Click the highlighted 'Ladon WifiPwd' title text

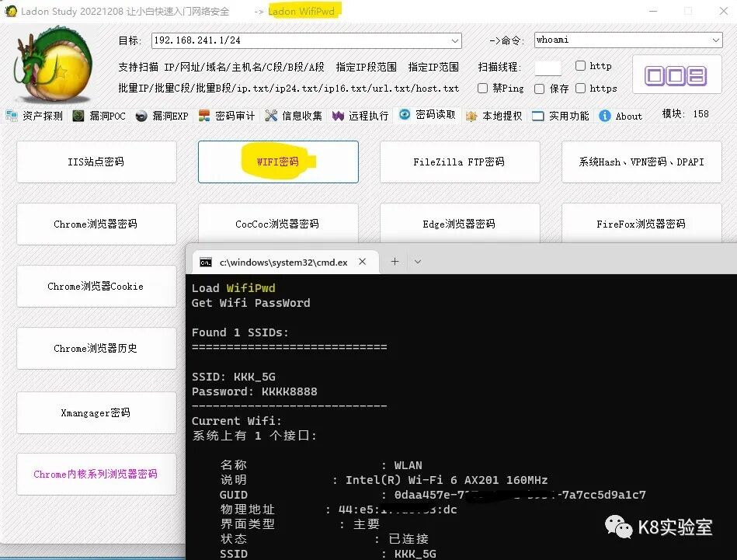301,12
